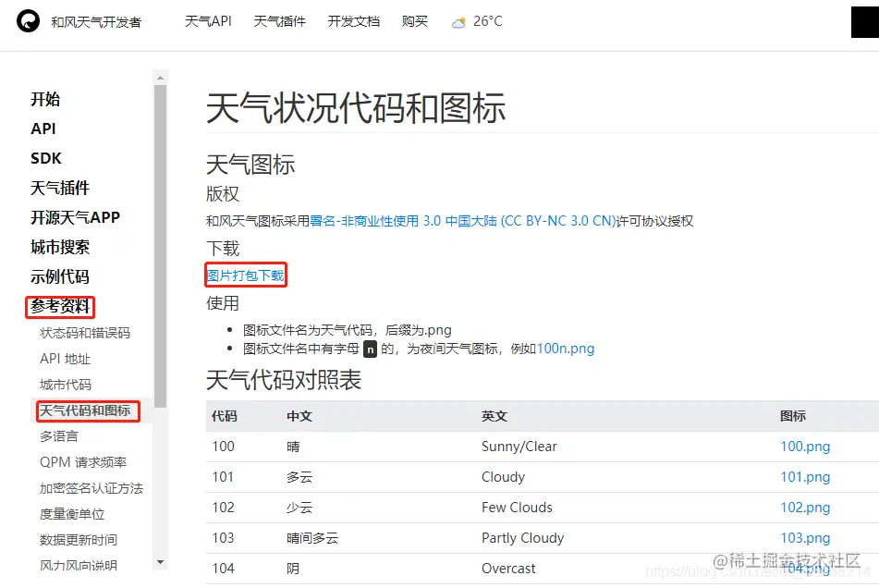
Task: Click the 图片打包下载 download link
Action: [246, 276]
